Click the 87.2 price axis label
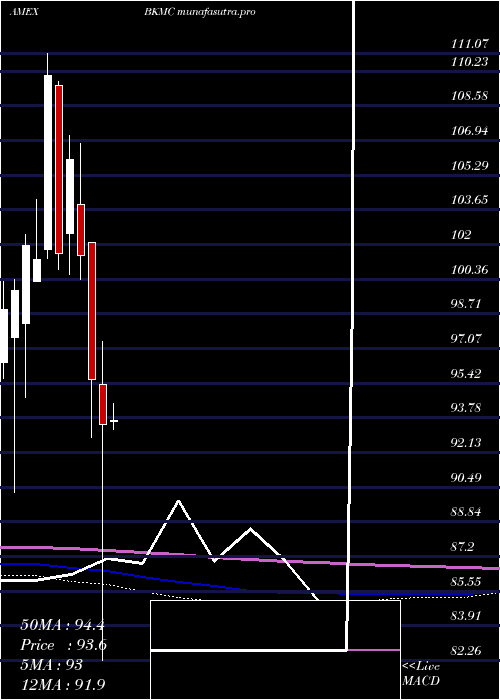Viewport: 500px width, 700px height. [x=464, y=546]
